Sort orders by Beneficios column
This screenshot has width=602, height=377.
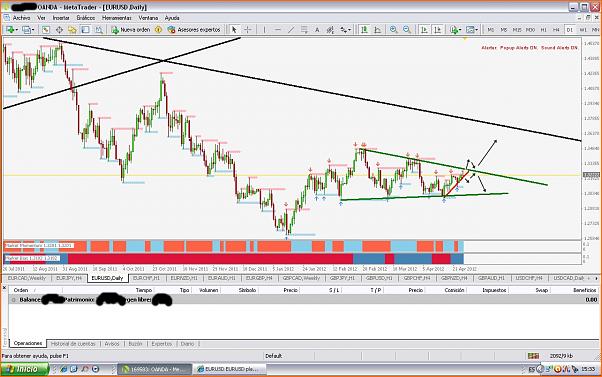(584, 290)
